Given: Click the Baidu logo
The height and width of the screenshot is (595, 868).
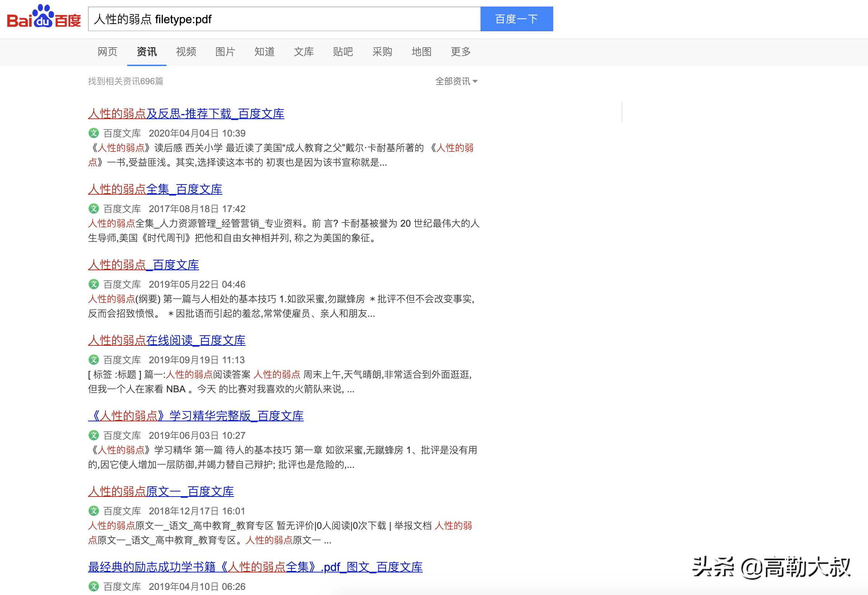Looking at the screenshot, I should (x=44, y=17).
